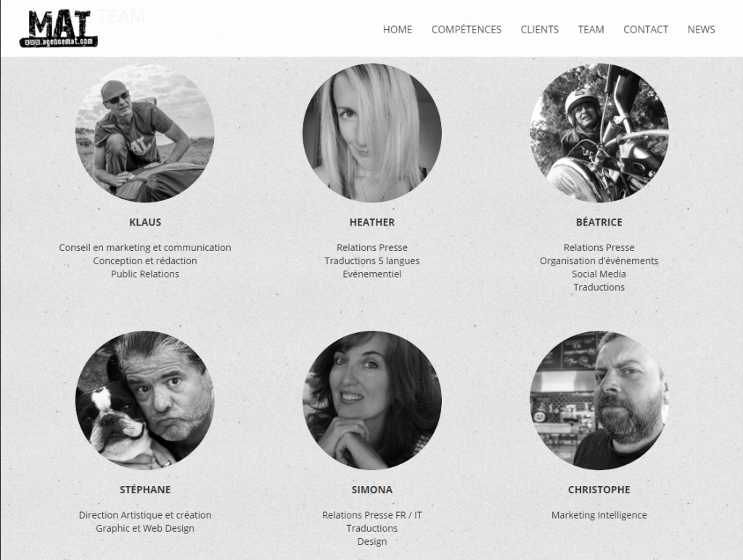Viewport: 743px width, 560px height.
Task: Click the Marketing Intelligence text
Action: (x=599, y=515)
